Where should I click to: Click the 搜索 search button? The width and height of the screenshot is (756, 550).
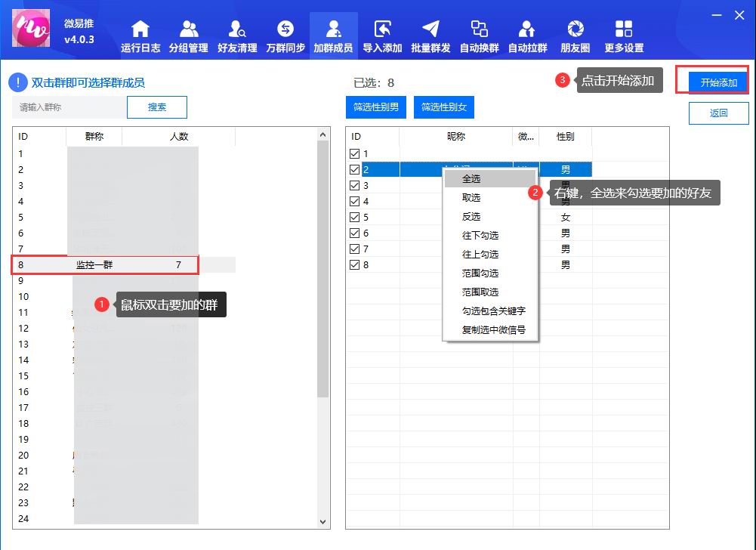[156, 107]
